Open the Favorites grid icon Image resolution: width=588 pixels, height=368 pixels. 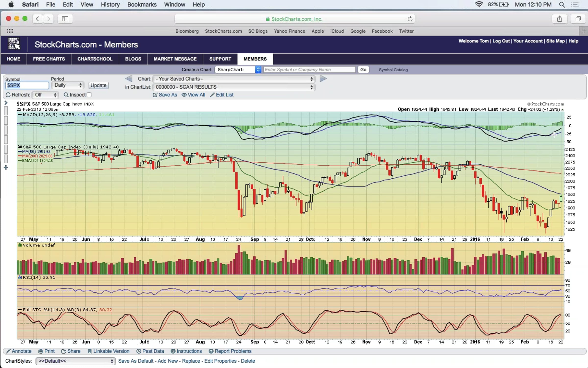pos(10,31)
